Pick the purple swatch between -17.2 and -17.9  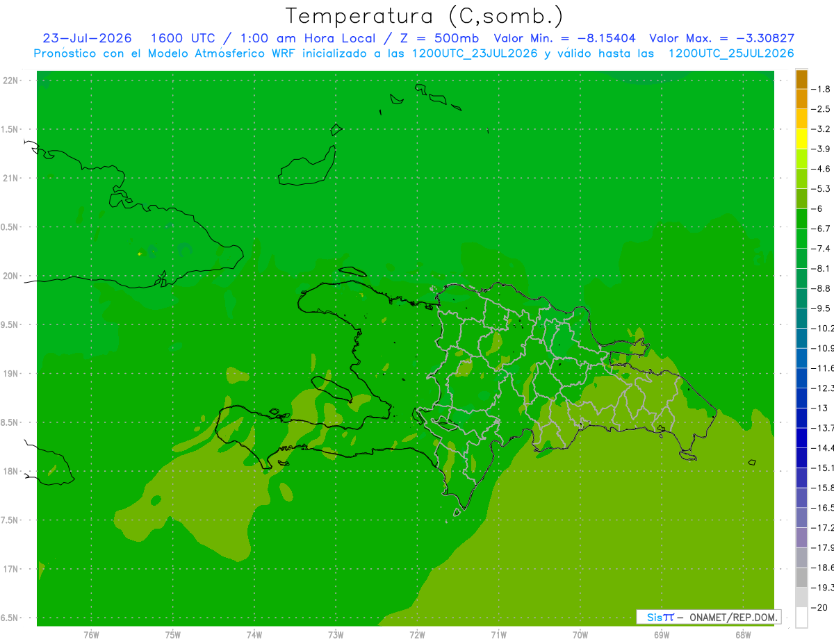(x=801, y=538)
